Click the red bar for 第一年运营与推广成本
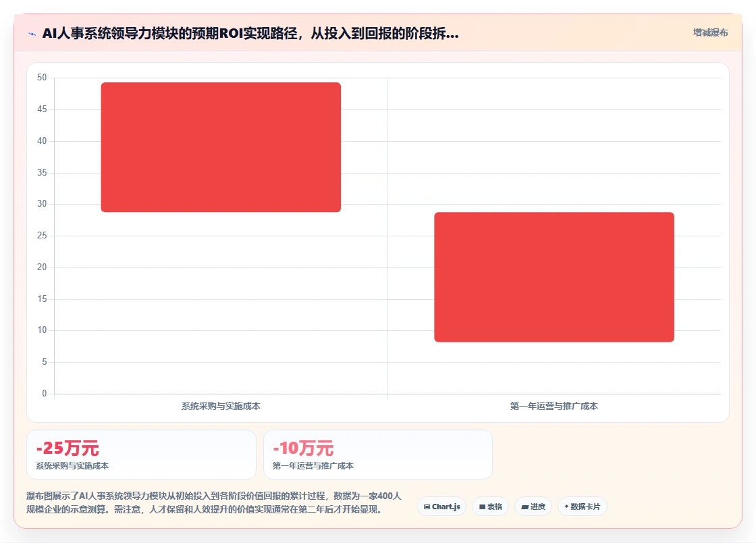 tap(554, 277)
